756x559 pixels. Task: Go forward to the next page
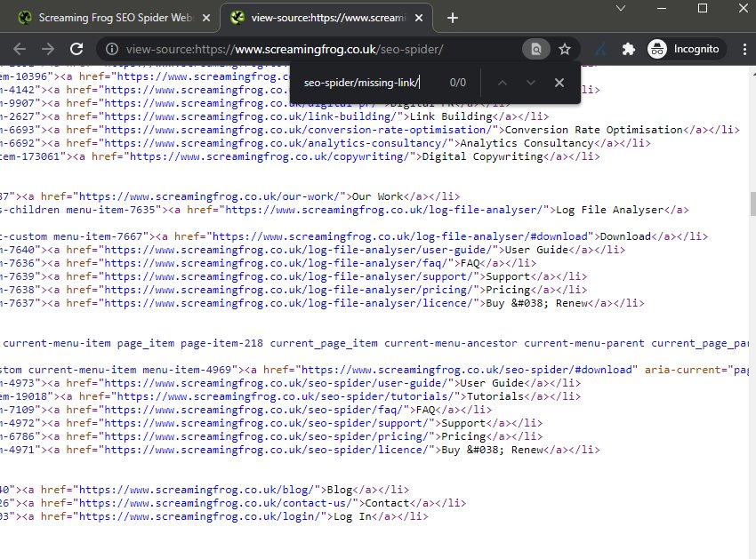point(48,49)
